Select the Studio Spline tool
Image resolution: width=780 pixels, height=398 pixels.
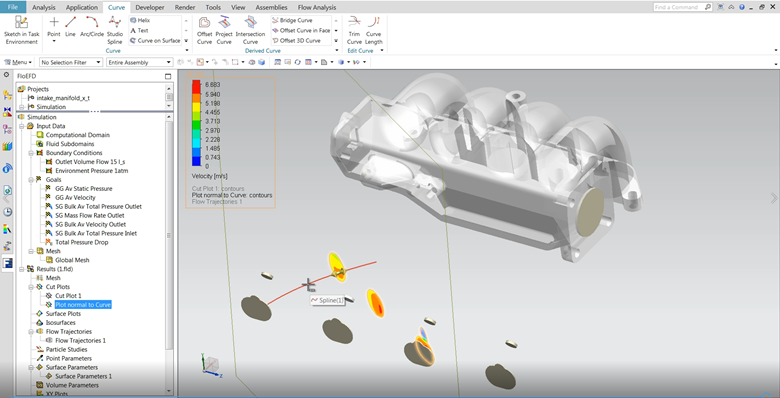pyautogui.click(x=115, y=30)
